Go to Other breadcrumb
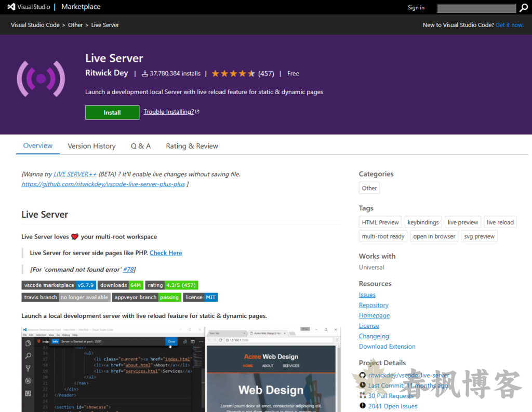This screenshot has width=532, height=412. pyautogui.click(x=75, y=25)
